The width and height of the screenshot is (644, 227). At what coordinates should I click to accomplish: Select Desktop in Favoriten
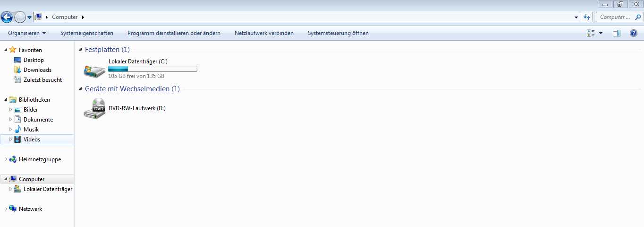[34, 60]
